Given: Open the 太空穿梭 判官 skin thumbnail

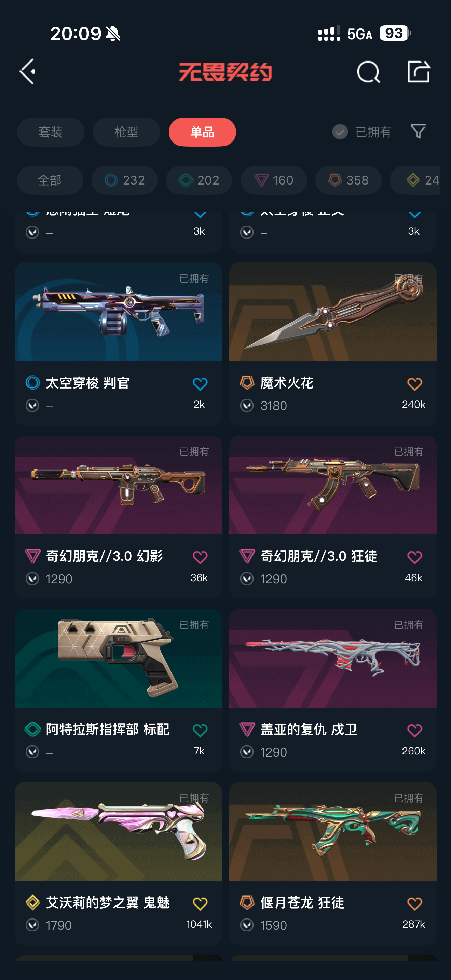Looking at the screenshot, I should 118,312.
